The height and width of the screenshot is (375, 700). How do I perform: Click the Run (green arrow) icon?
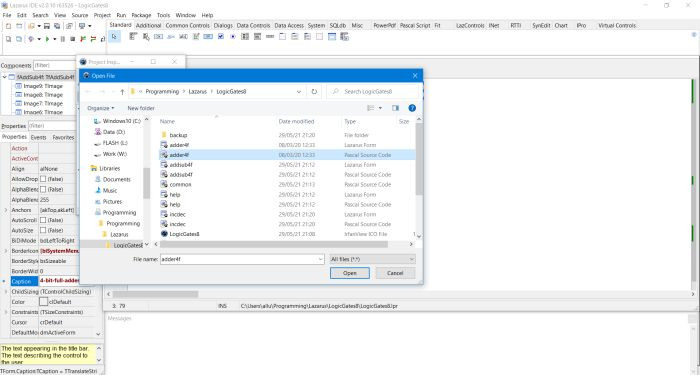pos(47,39)
